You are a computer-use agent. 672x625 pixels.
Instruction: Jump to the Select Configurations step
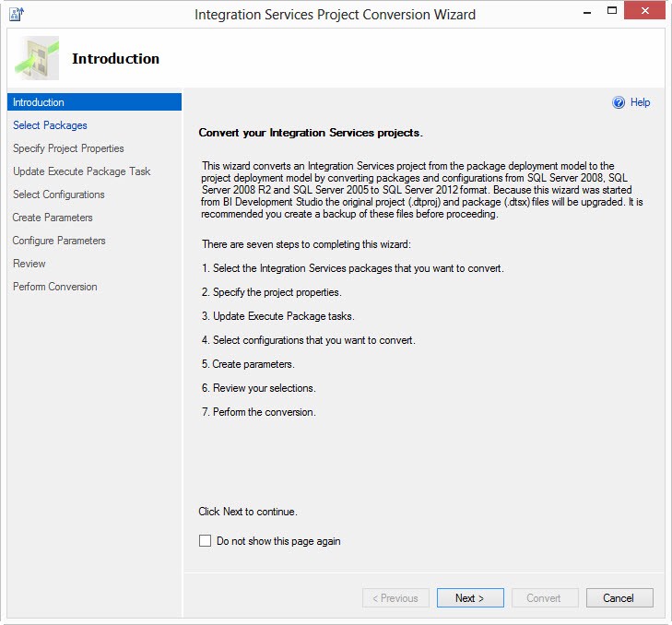58,195
